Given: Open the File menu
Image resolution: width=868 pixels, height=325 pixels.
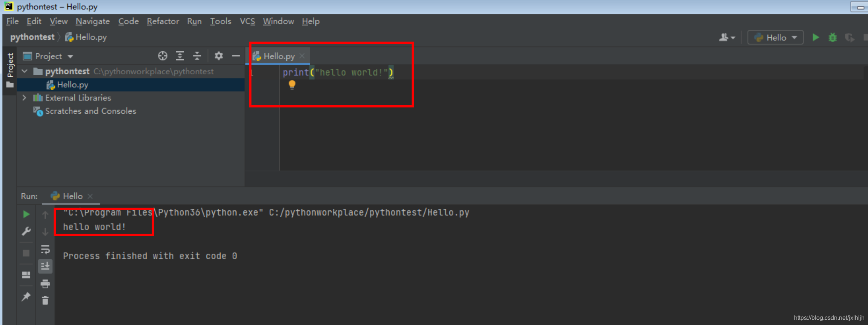Looking at the screenshot, I should pos(12,21).
